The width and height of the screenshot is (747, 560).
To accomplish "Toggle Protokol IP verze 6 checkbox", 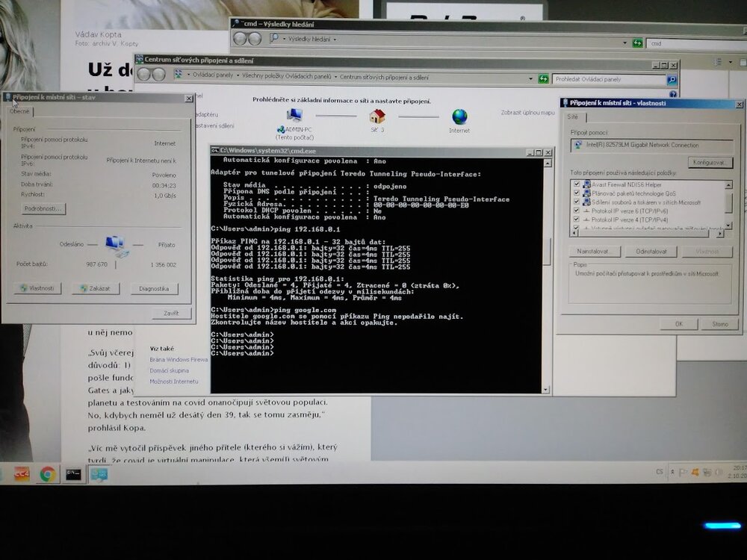I will (x=576, y=211).
